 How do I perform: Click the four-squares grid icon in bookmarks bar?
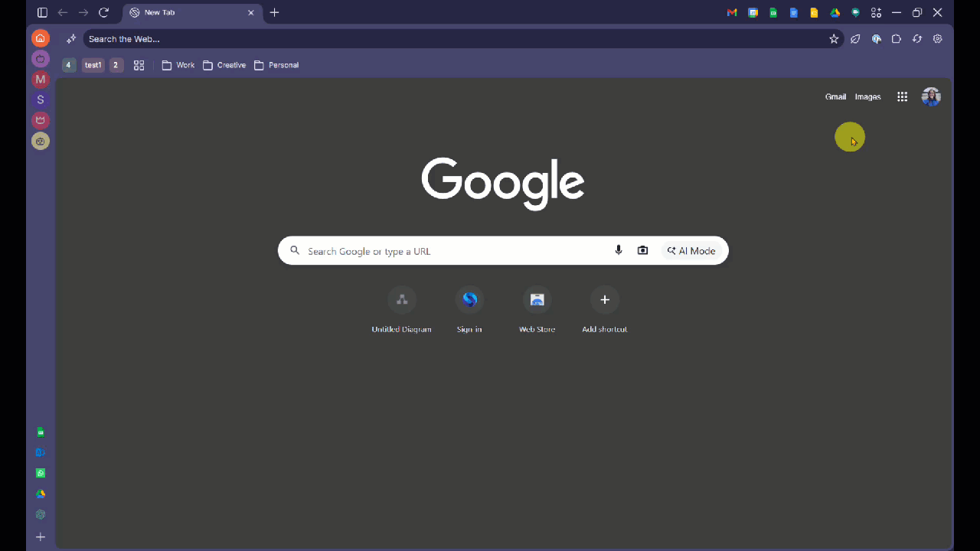(x=139, y=65)
